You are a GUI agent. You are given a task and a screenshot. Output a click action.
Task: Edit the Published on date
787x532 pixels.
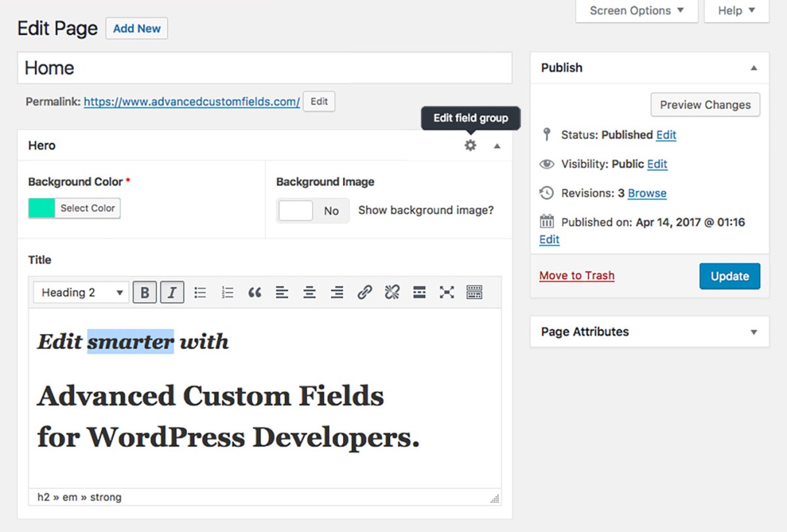tap(550, 239)
